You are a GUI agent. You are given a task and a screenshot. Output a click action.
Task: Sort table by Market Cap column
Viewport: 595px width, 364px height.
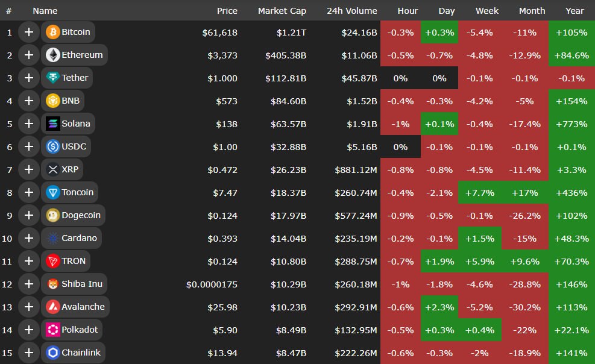point(282,11)
